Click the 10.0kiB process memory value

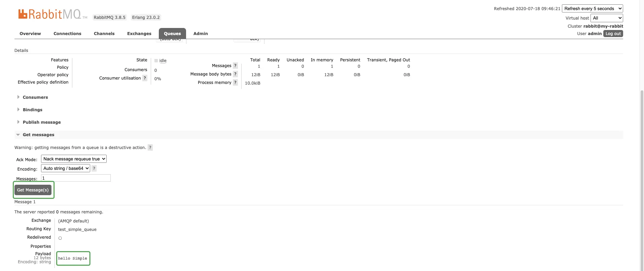252,83
